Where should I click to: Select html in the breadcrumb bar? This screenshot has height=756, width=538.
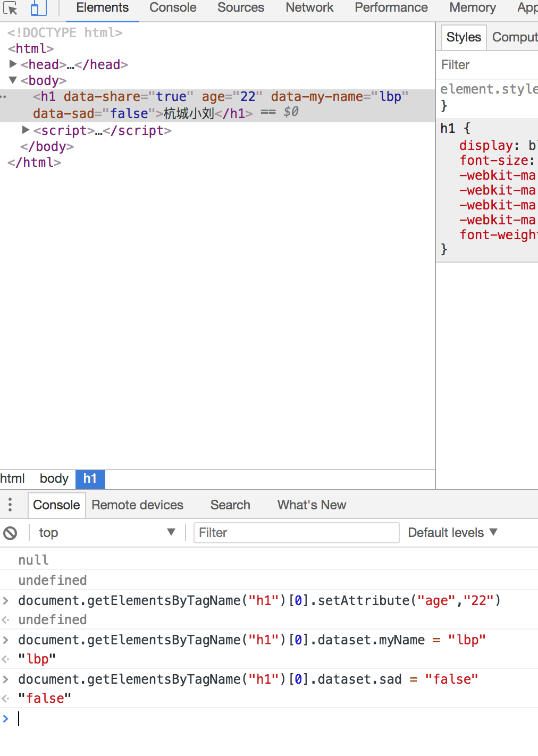point(13,478)
